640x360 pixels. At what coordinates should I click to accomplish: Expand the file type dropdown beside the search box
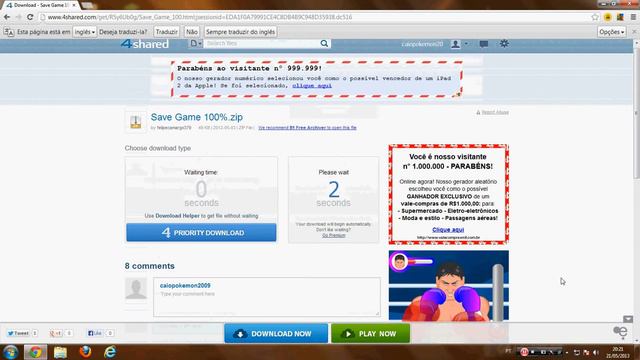tap(196, 43)
